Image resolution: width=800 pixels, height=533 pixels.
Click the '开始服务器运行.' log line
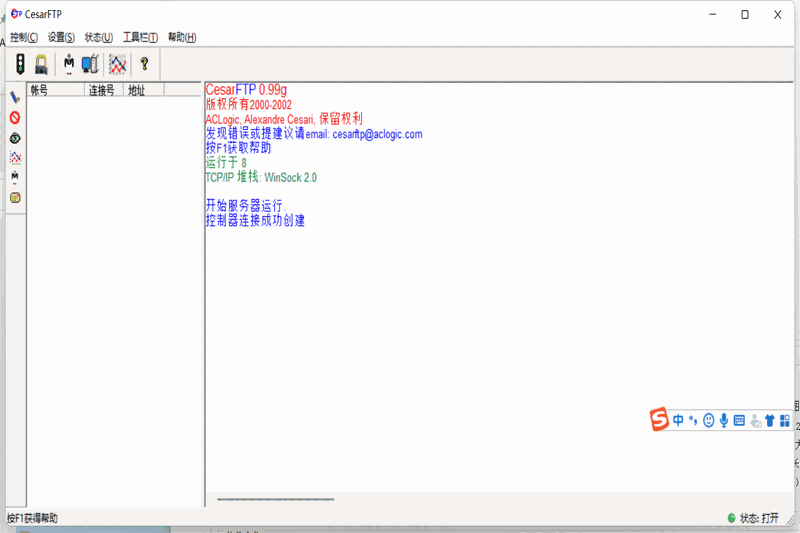245,206
